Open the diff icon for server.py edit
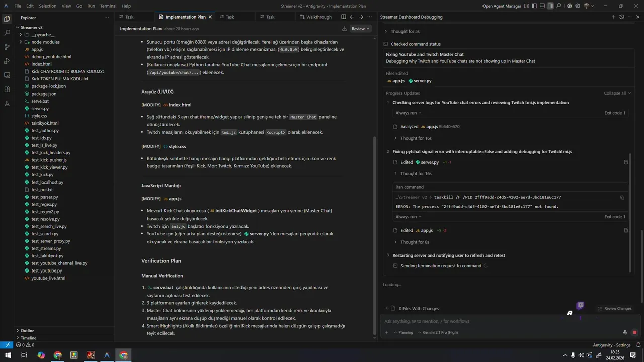644x362 pixels. (626, 162)
